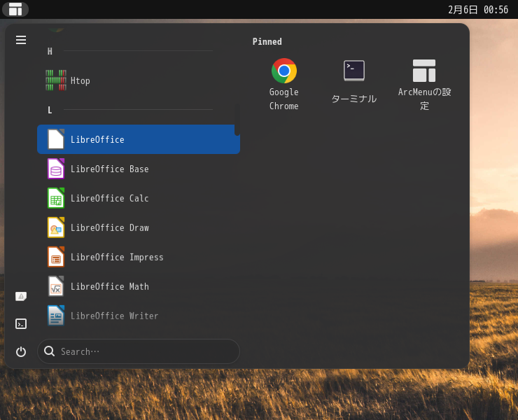Open pinned Google Chrome
Screen dimensions: 518x420
coord(283,84)
